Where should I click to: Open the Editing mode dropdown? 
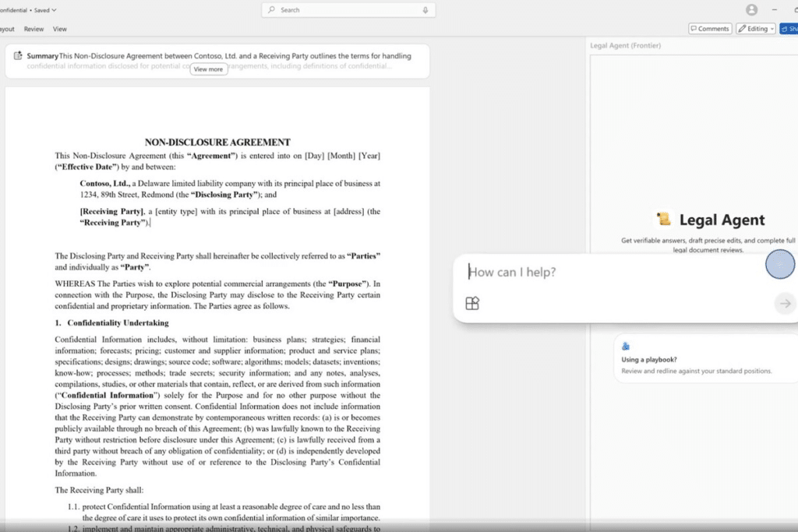coord(756,29)
